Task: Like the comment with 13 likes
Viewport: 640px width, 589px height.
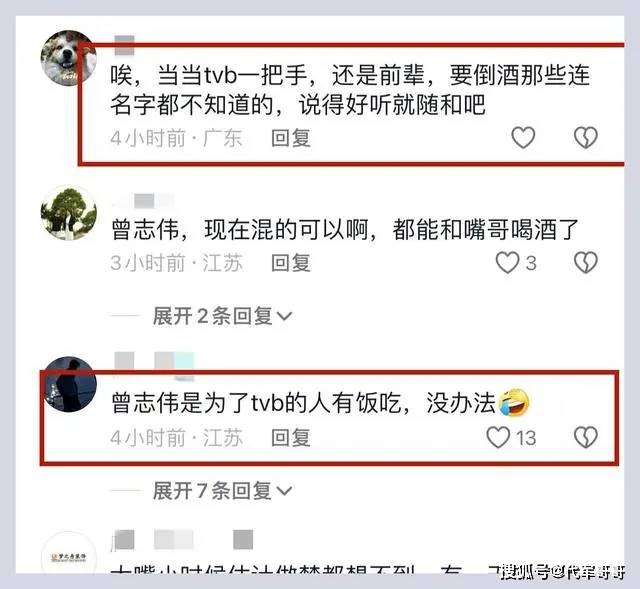Action: 498,437
